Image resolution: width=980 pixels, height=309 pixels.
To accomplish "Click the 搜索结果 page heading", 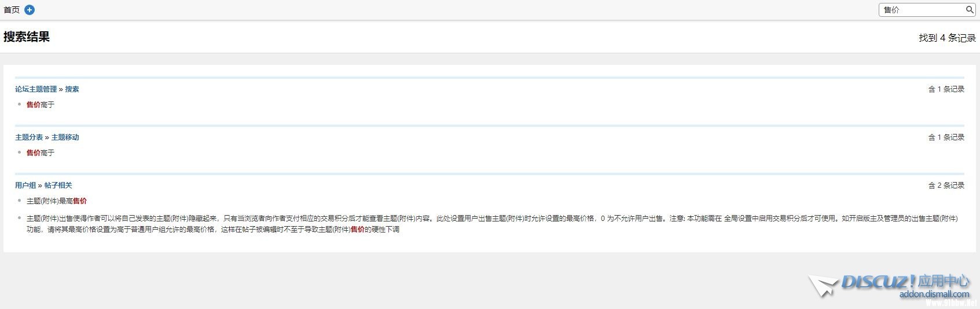I will (27, 37).
